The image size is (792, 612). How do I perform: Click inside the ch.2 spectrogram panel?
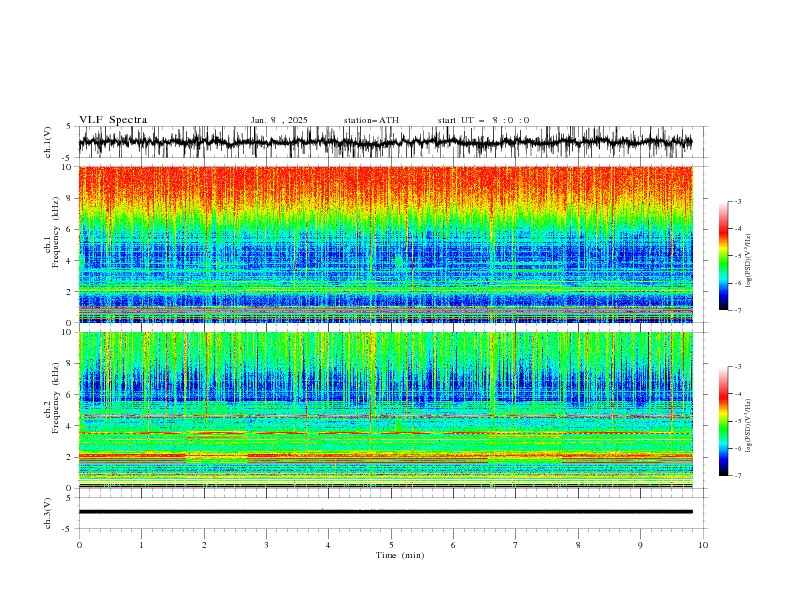click(385, 410)
